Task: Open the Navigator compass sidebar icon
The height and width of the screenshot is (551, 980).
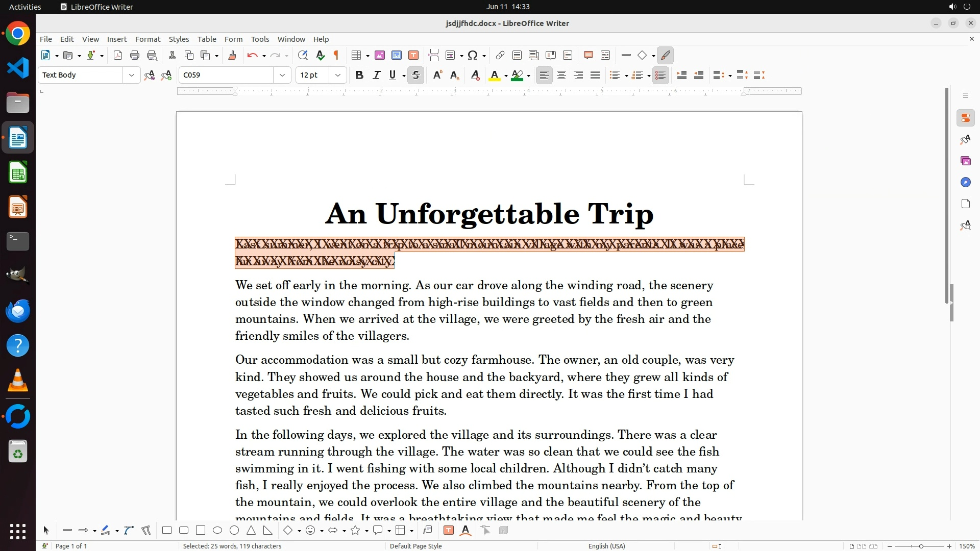Action: 965,183
